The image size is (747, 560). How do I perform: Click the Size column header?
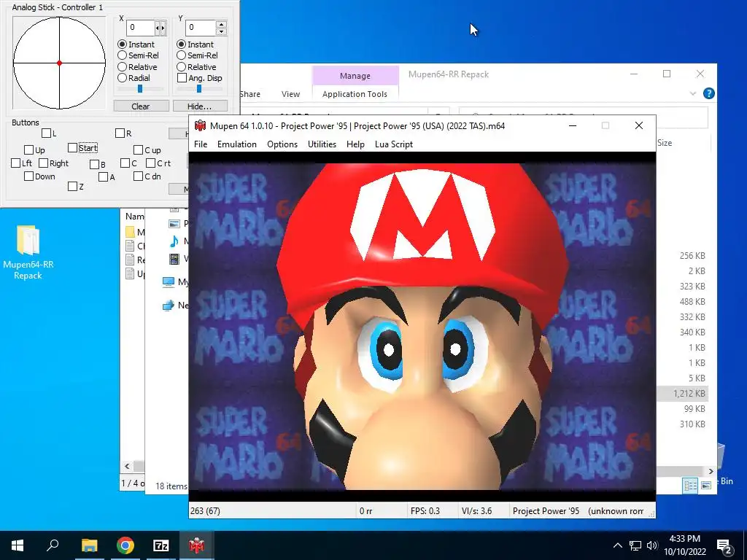[665, 143]
